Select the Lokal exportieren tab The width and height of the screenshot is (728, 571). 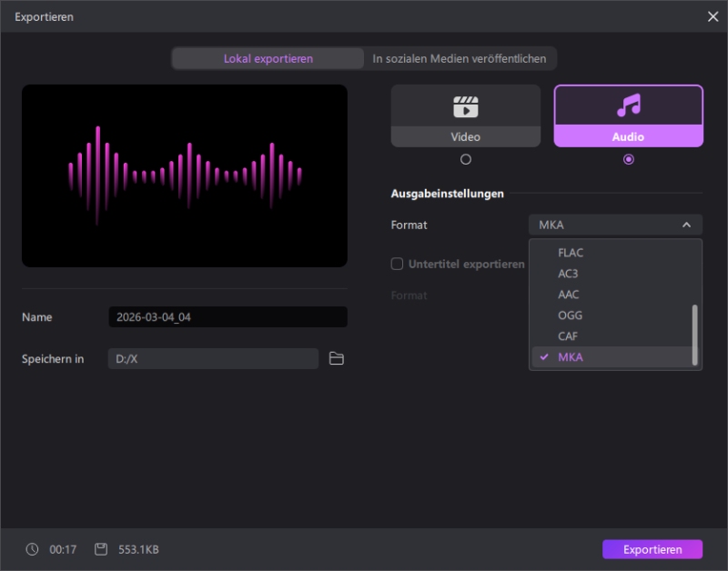tap(267, 57)
